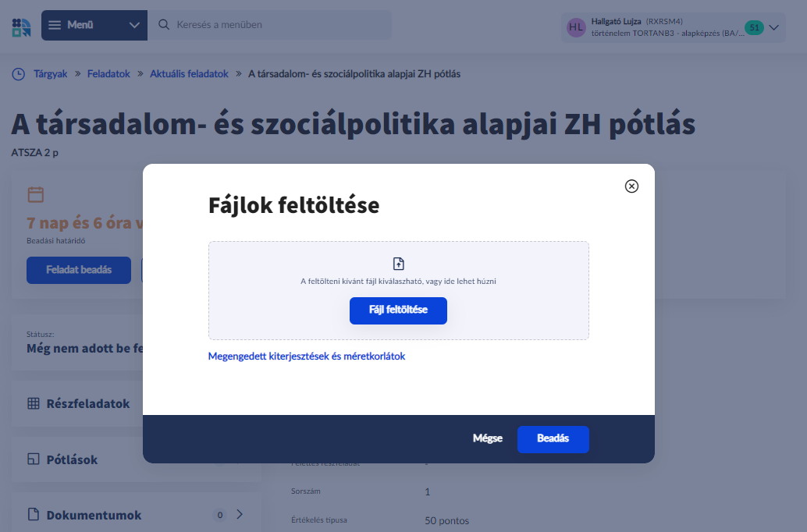Open the Menü dropdown arrow
The width and height of the screenshot is (807, 532).
[134, 25]
